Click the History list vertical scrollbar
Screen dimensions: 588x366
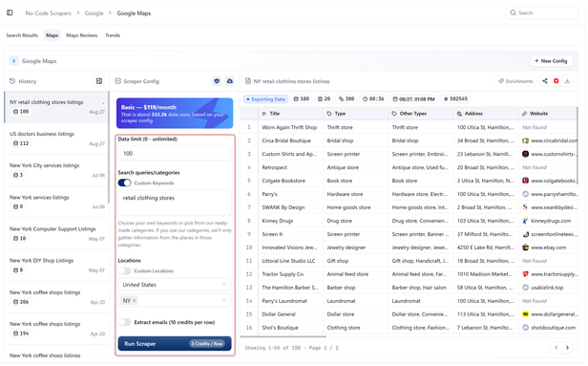[x=109, y=147]
